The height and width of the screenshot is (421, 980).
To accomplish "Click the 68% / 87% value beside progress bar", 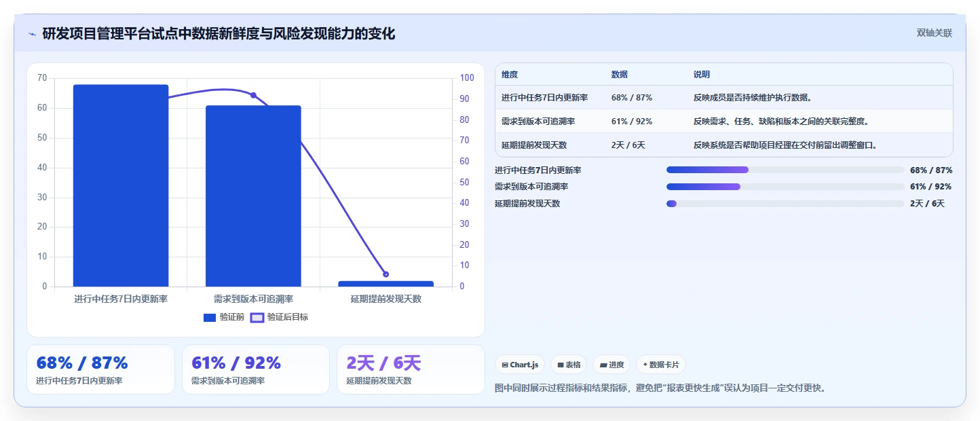I will 931,170.
